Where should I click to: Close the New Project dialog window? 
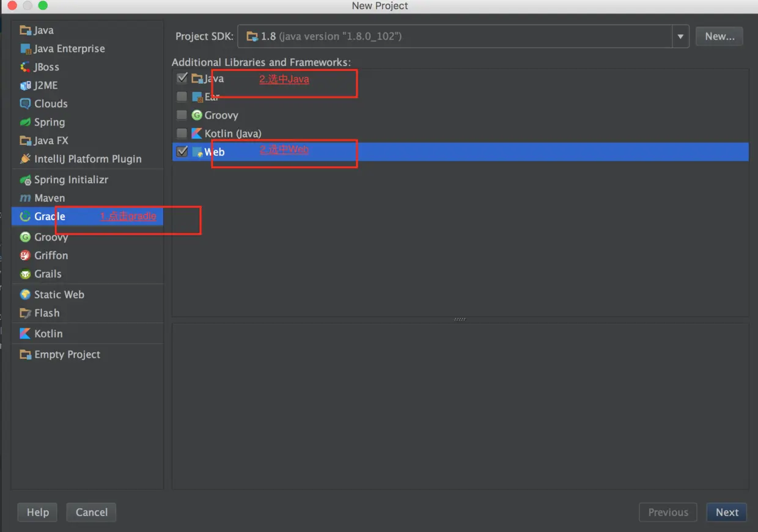(12, 6)
